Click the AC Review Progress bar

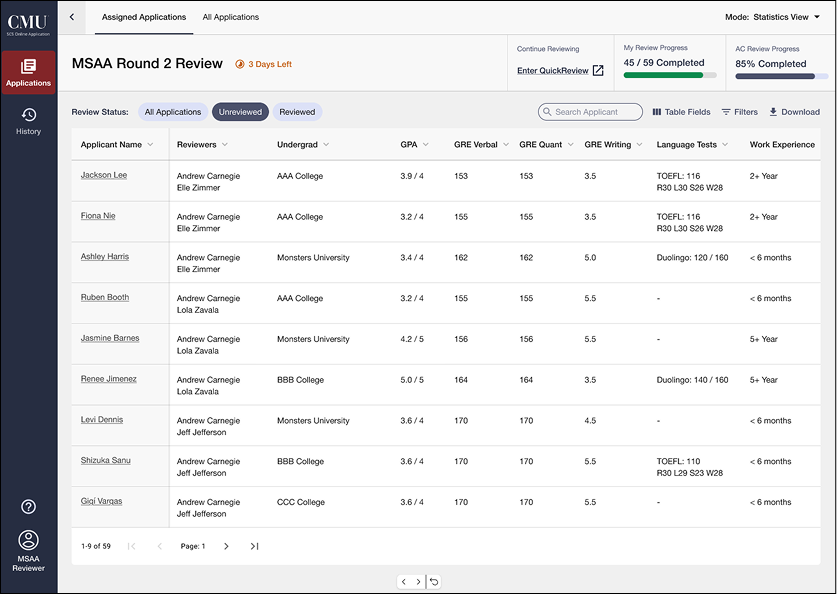pos(781,76)
